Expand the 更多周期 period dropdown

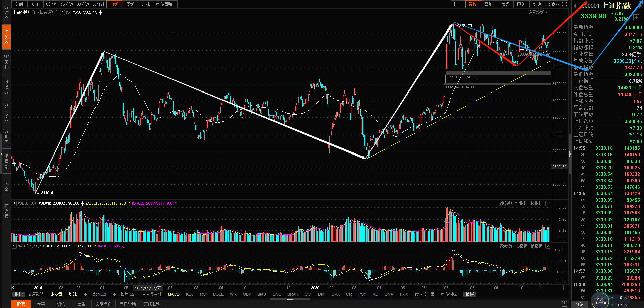[x=166, y=4]
